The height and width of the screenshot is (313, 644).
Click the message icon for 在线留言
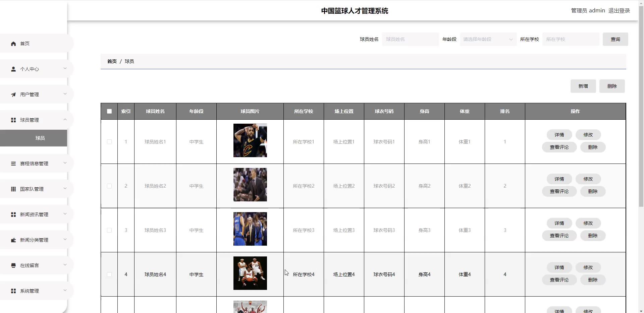[x=13, y=265]
